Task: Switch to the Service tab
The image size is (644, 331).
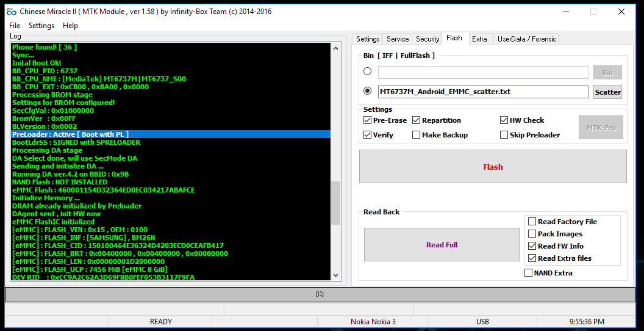Action: (x=398, y=39)
